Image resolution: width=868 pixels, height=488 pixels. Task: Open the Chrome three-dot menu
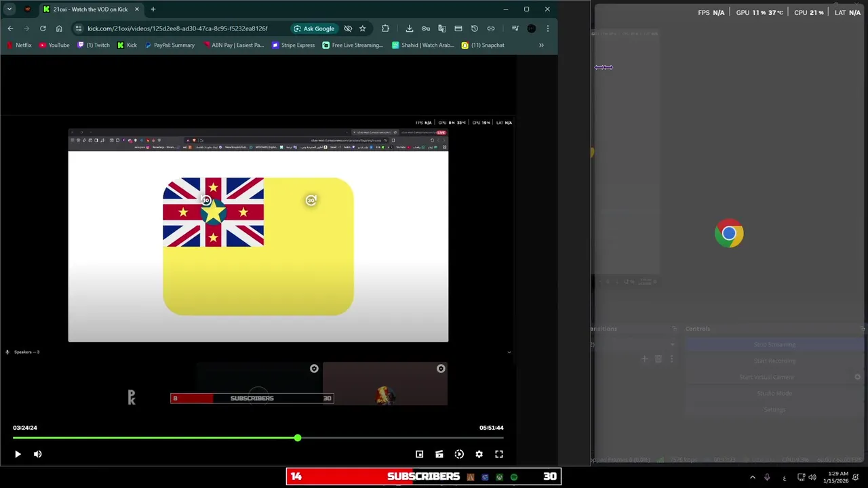point(548,28)
